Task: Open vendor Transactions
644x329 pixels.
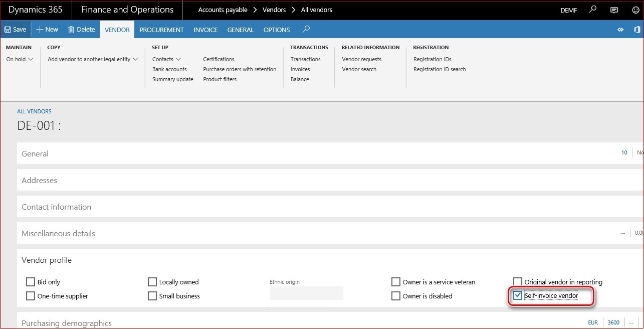Action: (x=305, y=59)
